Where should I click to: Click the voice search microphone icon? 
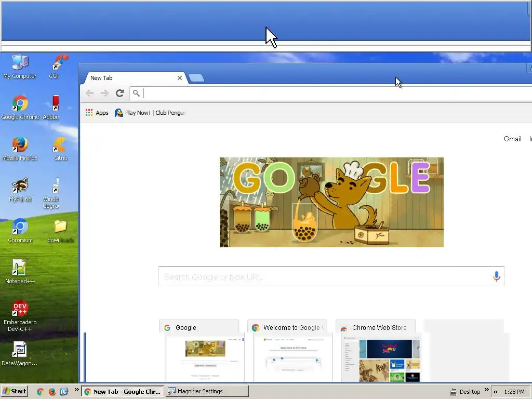tap(496, 276)
